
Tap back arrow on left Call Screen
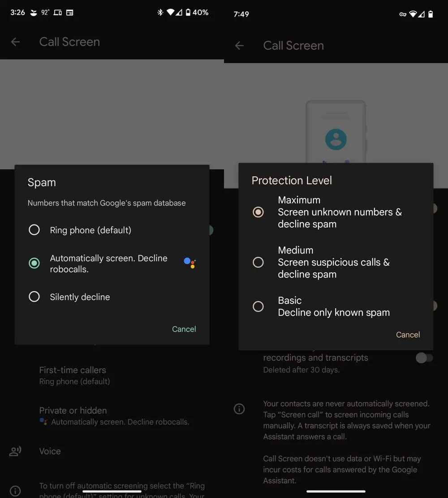click(15, 42)
